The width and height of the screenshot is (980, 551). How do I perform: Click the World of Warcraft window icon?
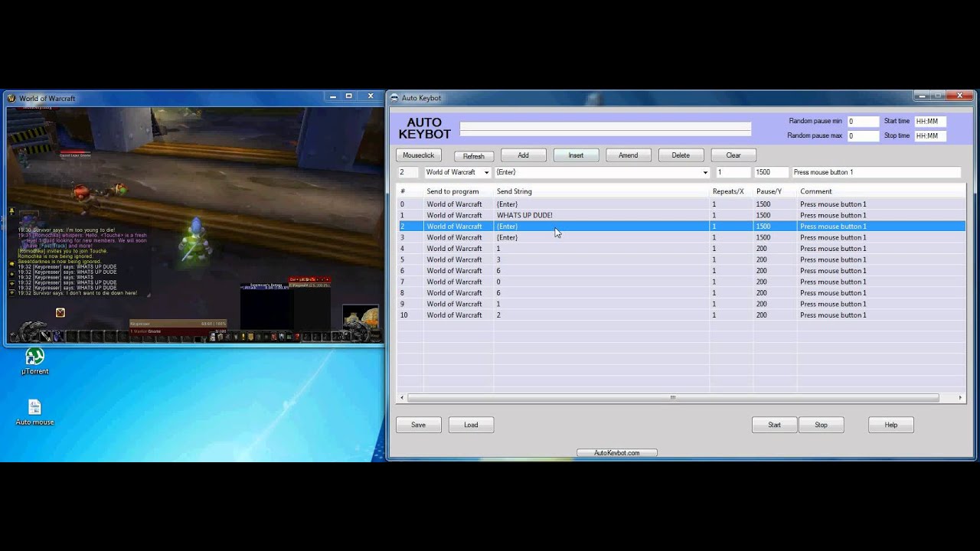pos(11,98)
